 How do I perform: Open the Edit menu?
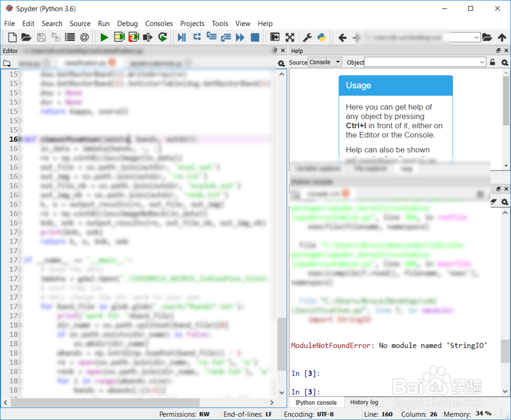(x=28, y=24)
